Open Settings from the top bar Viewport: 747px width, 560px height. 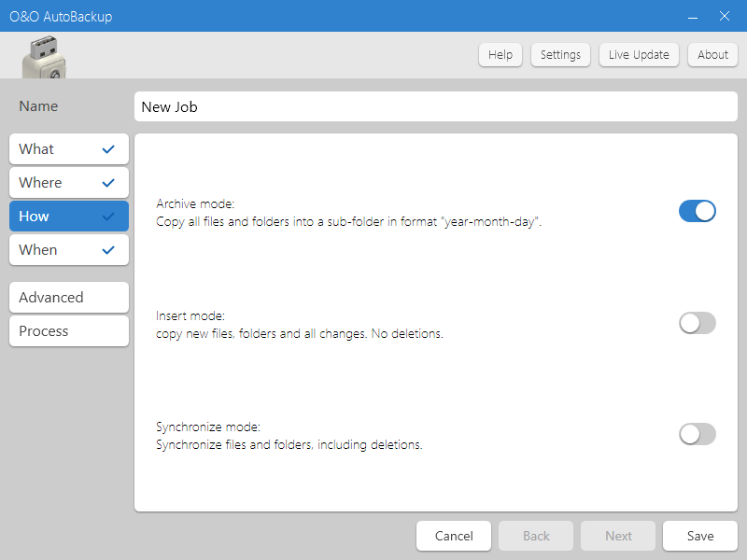(560, 55)
